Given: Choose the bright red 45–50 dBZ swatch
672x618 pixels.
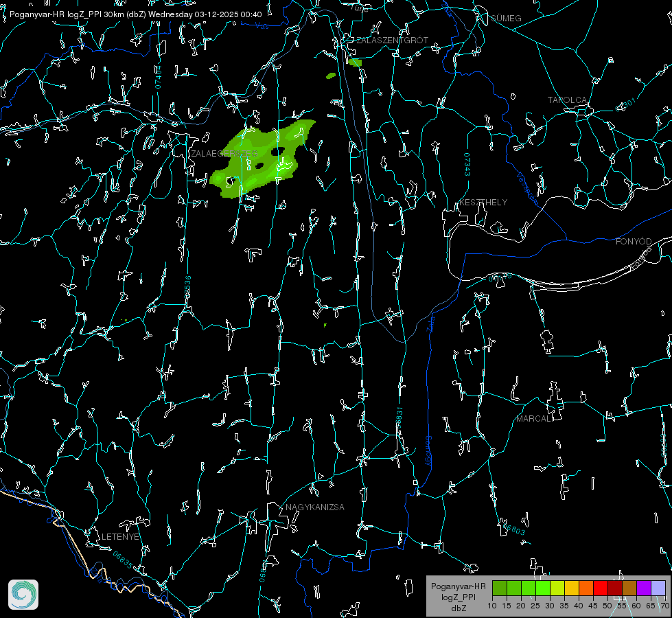Looking at the screenshot, I should [601, 588].
